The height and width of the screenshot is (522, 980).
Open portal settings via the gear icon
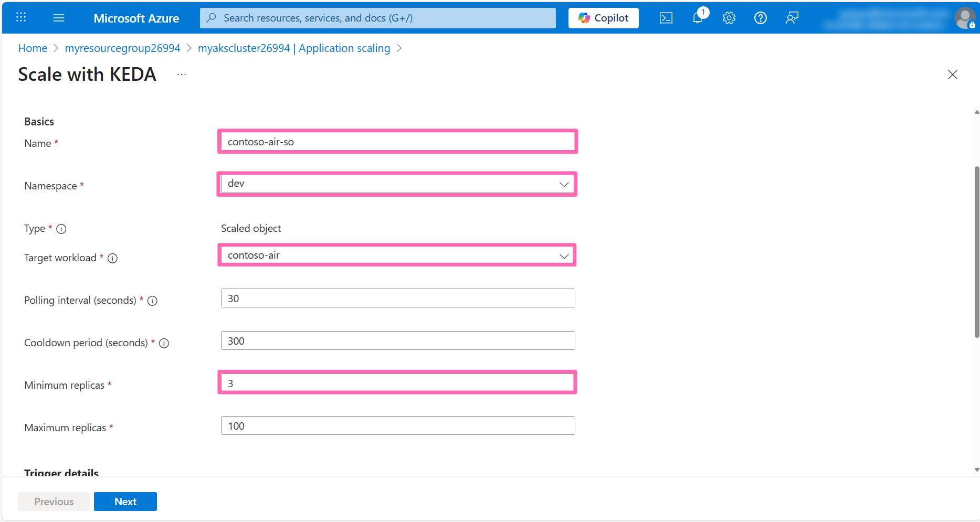[729, 17]
